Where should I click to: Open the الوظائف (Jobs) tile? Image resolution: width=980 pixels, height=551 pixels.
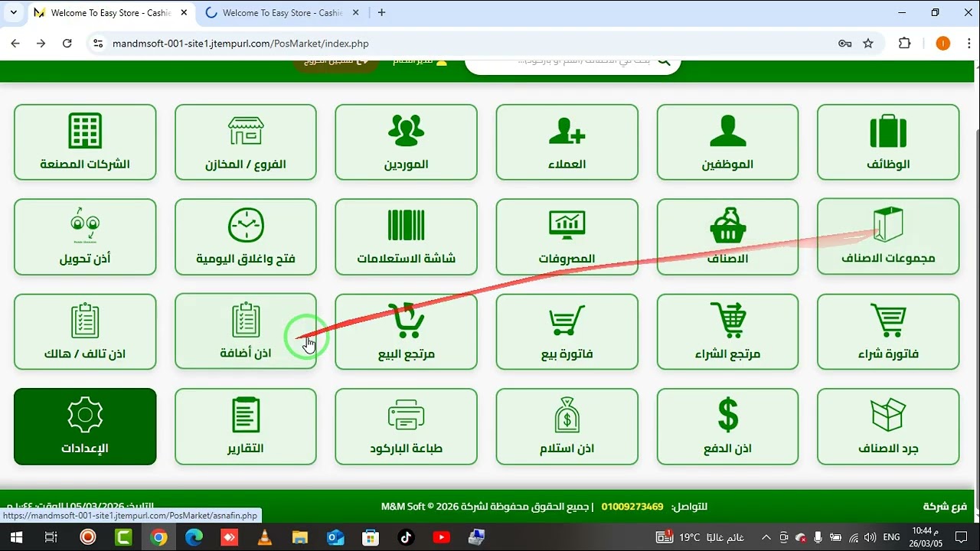coord(888,142)
